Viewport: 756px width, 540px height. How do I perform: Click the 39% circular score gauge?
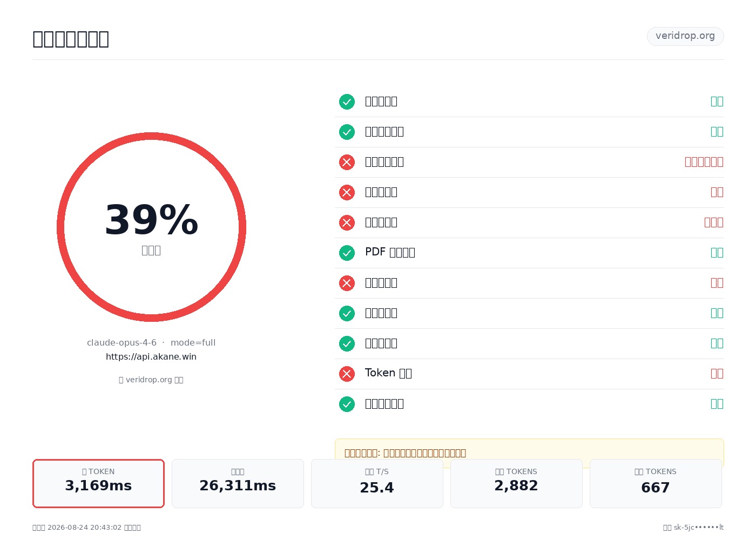151,227
